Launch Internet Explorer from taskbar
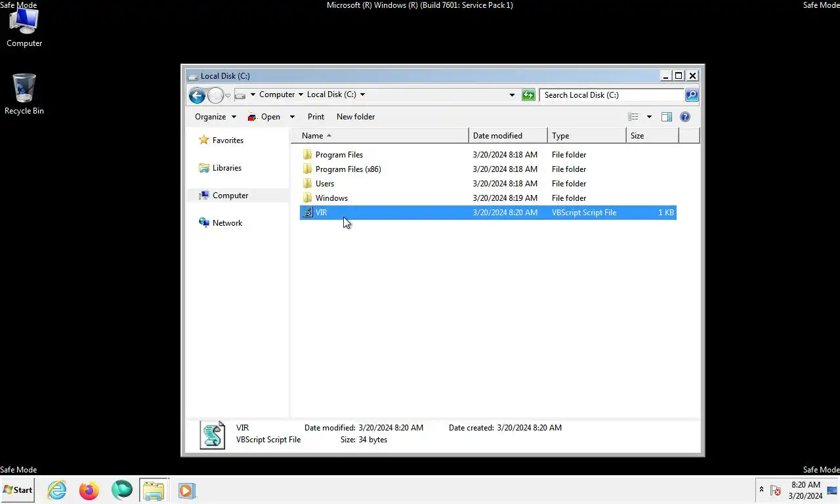 [x=57, y=490]
